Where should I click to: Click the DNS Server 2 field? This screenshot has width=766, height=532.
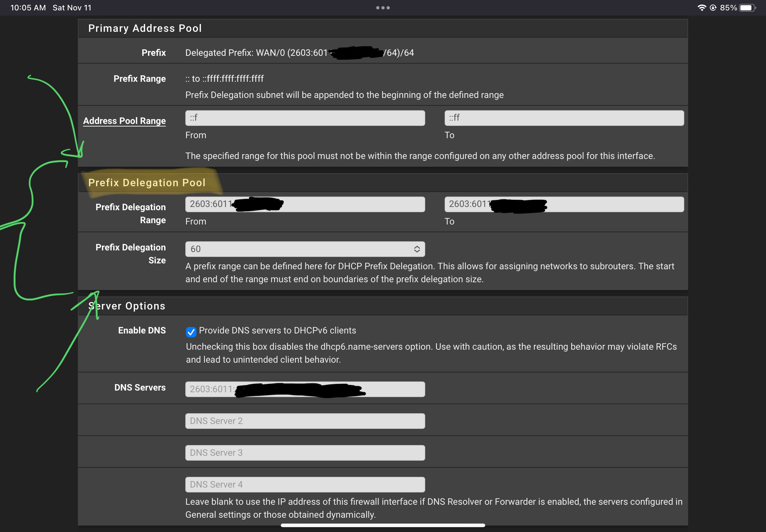pos(304,421)
